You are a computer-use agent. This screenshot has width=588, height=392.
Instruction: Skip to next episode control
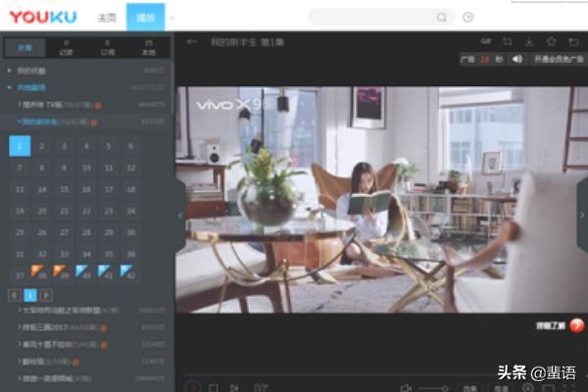tap(234, 387)
